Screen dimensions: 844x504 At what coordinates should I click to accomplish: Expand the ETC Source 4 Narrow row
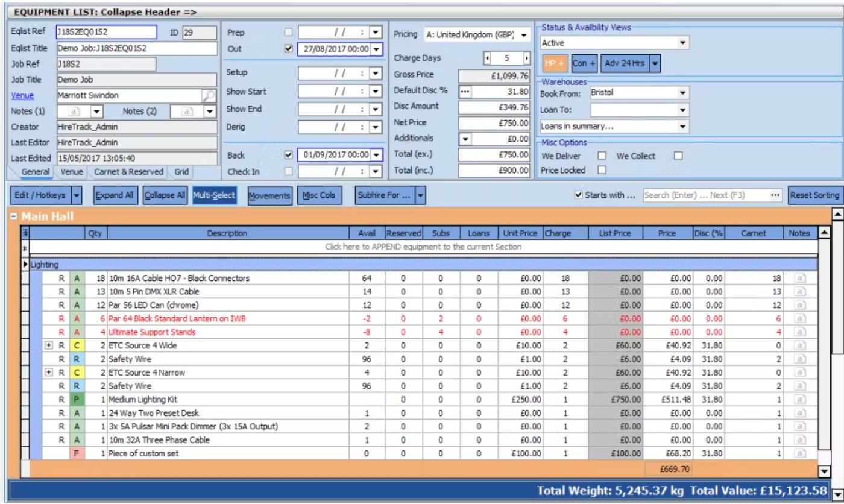(49, 373)
